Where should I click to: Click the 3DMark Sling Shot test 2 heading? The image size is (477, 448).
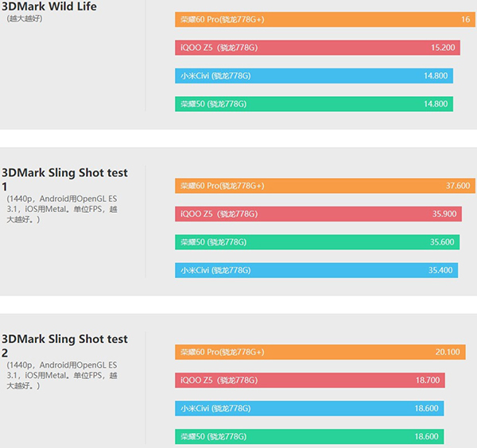[64, 346]
